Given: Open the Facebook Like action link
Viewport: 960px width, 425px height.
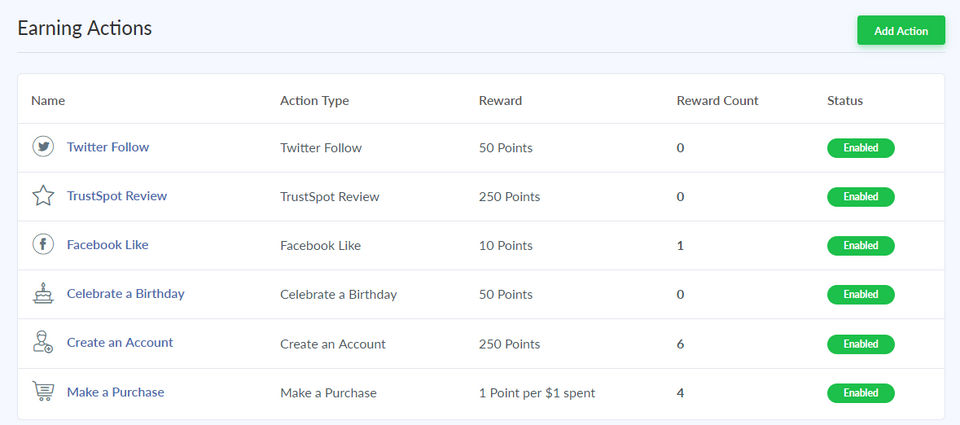Looking at the screenshot, I should click(107, 245).
